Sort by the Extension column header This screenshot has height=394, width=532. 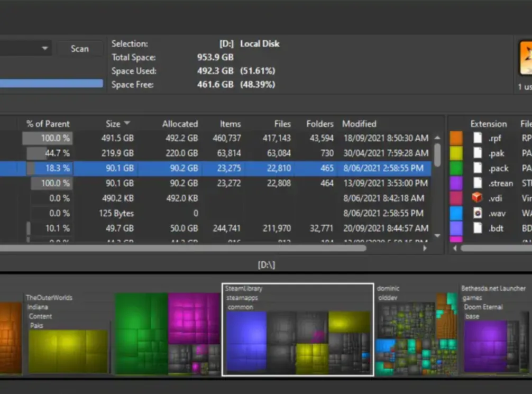coord(488,124)
